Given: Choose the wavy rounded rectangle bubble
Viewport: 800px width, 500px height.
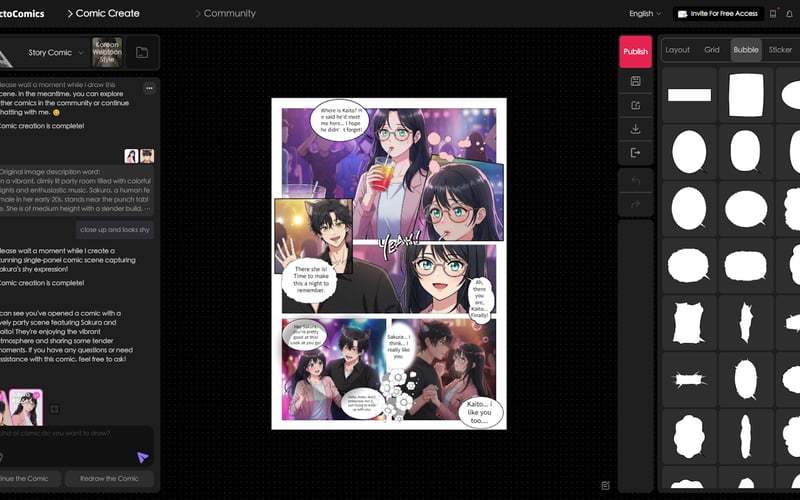Looking at the screenshot, I should click(746, 266).
